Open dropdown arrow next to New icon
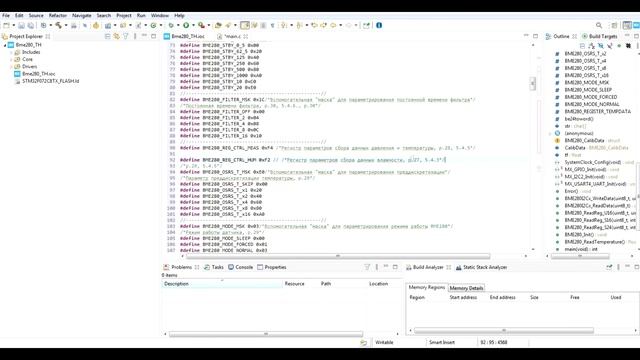The width and height of the screenshot is (640, 360). 13,25
